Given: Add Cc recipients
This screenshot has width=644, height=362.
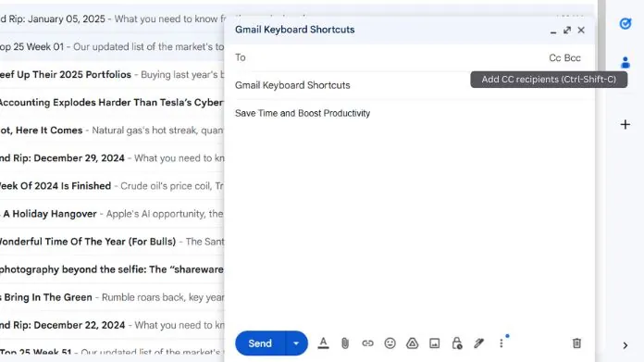Looking at the screenshot, I should coord(555,58).
